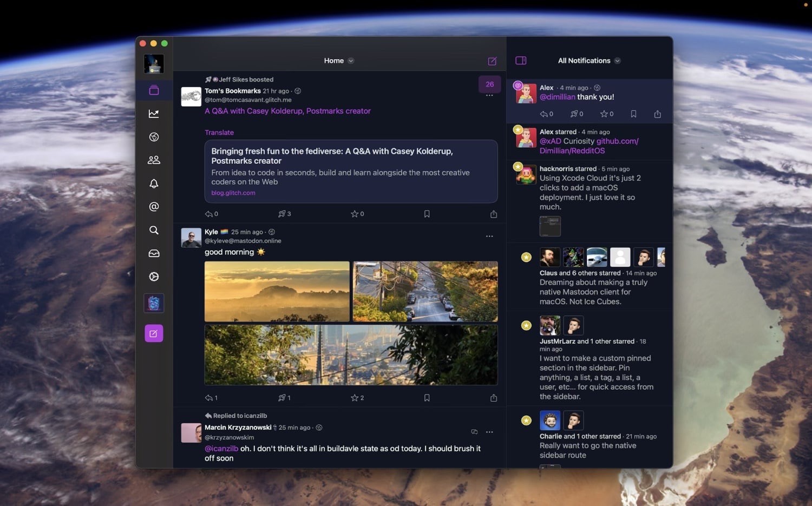Bookmark Tom's Bookmarks post
Viewport: 812px width, 506px height.
pos(427,214)
